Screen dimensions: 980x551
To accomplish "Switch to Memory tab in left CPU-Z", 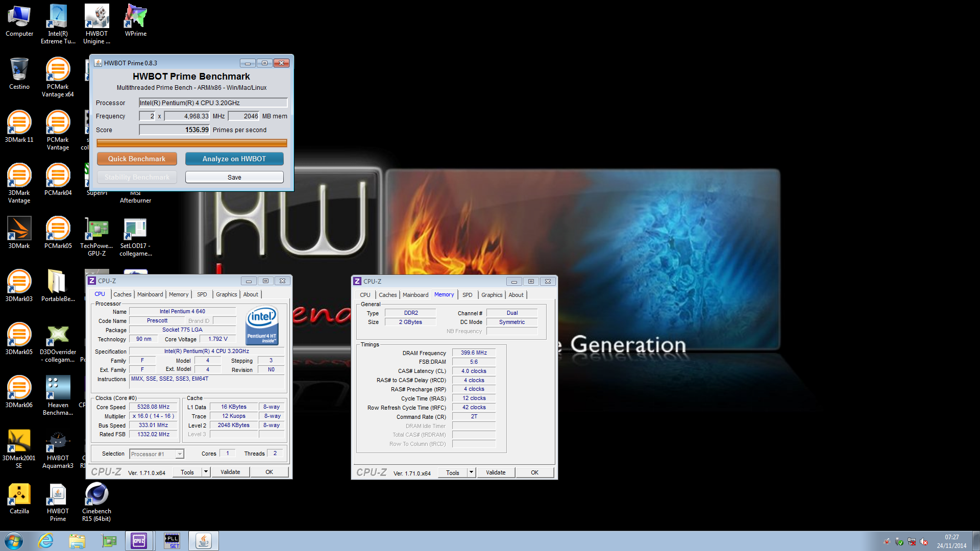I will coord(179,294).
